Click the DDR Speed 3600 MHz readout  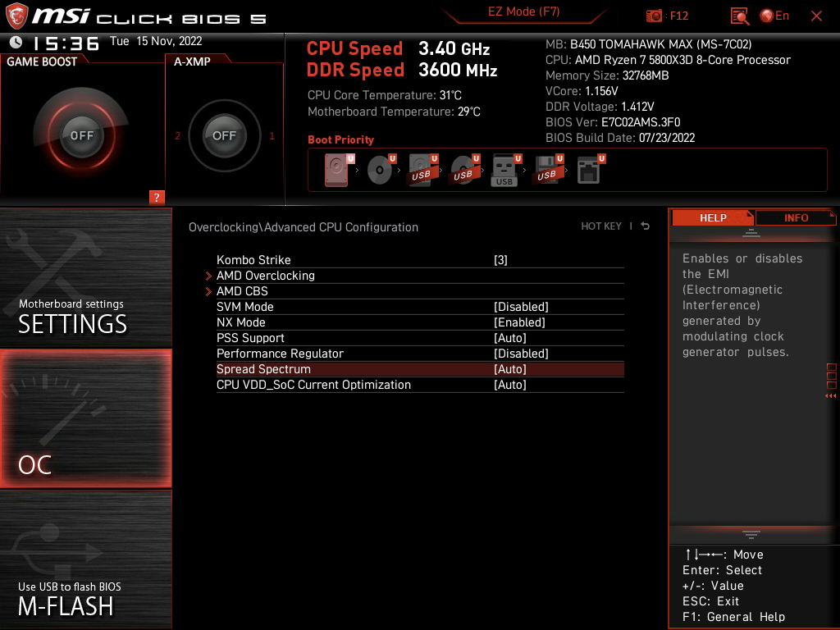click(x=402, y=70)
